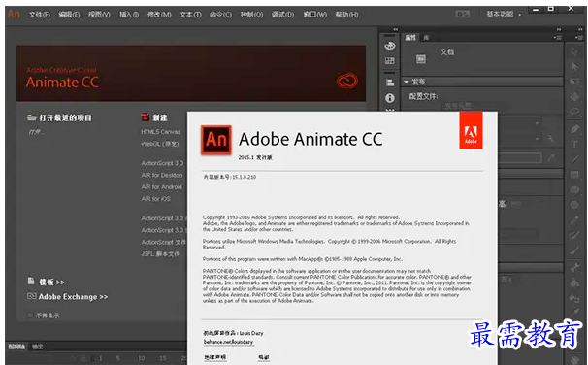Switch to the 库 tab beside 属性
Viewport: 588px width, 365px height.
[x=426, y=38]
